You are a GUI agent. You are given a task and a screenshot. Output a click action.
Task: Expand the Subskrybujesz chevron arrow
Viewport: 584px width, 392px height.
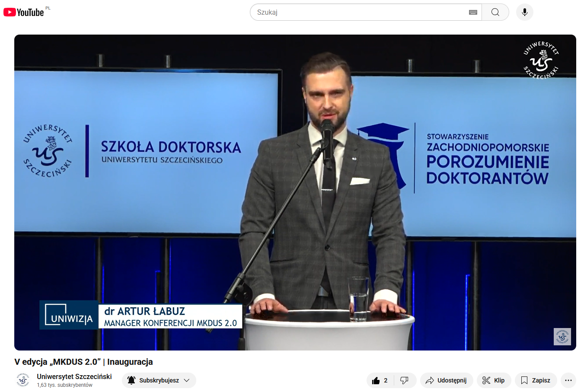coord(187,380)
